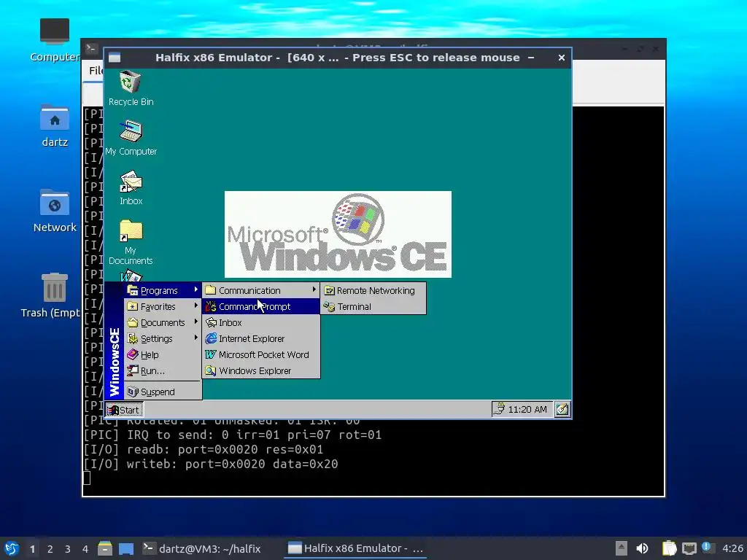Image resolution: width=747 pixels, height=560 pixels.
Task: Open Terminal from Communication submenu
Action: pyautogui.click(x=373, y=307)
